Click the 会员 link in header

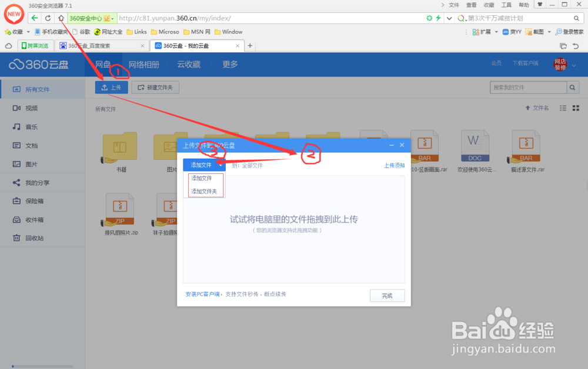[496, 63]
